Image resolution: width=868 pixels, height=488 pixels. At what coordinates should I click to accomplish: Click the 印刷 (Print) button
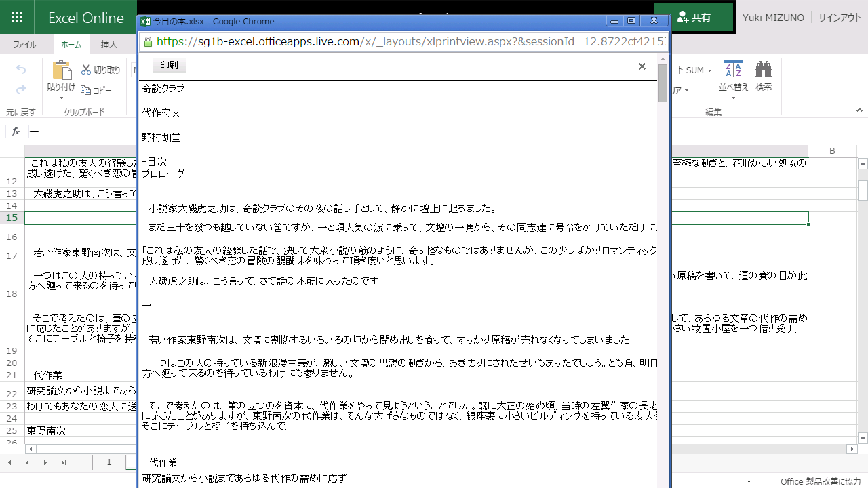pyautogui.click(x=170, y=66)
